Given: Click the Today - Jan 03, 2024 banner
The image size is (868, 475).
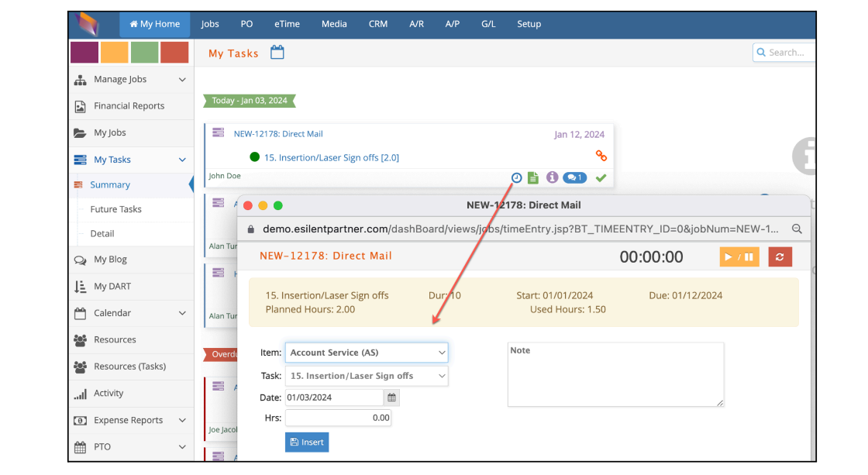Looking at the screenshot, I should point(250,101).
